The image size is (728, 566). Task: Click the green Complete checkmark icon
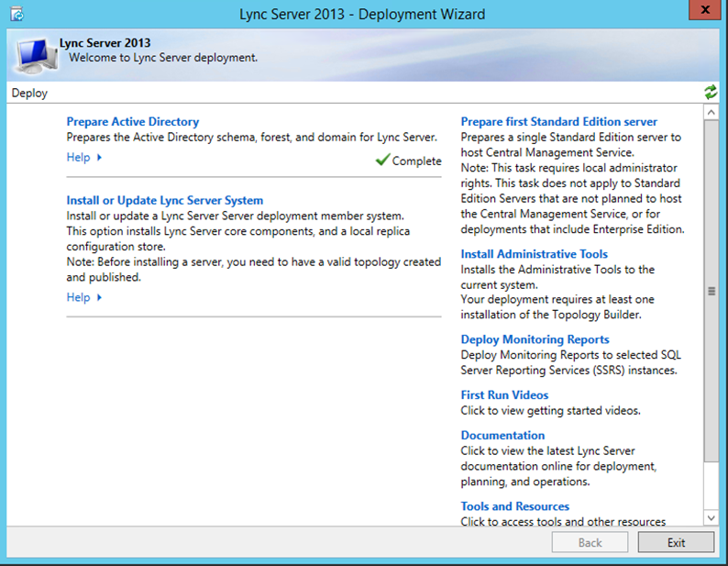tap(382, 160)
